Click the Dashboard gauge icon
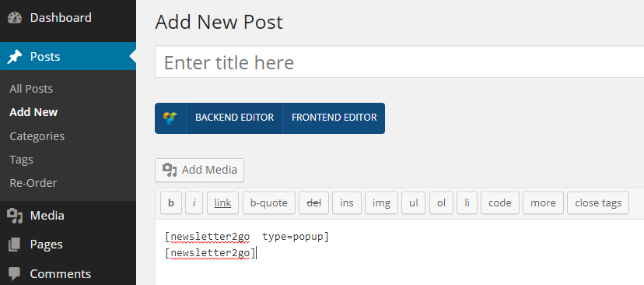 coord(15,18)
